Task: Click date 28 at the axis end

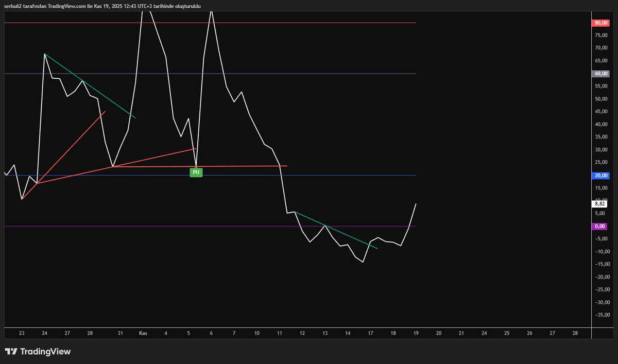Action: point(575,334)
